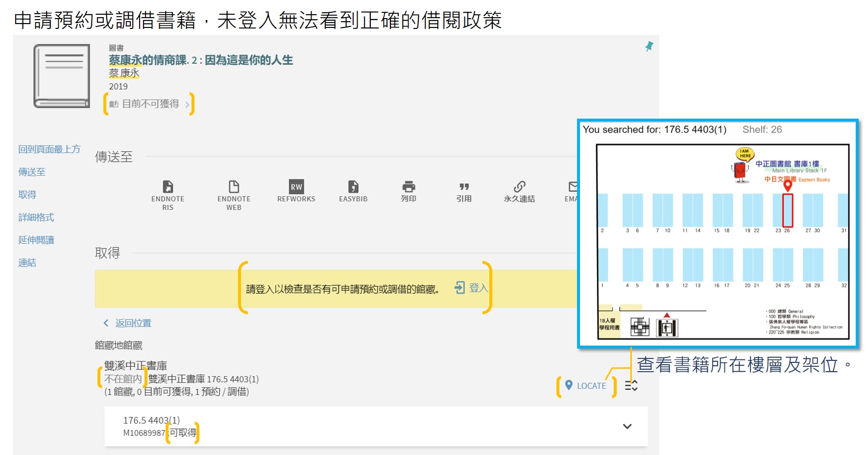Screen dimensions: 868x455
Task: Open the 引用 citation tool
Action: click(464, 191)
